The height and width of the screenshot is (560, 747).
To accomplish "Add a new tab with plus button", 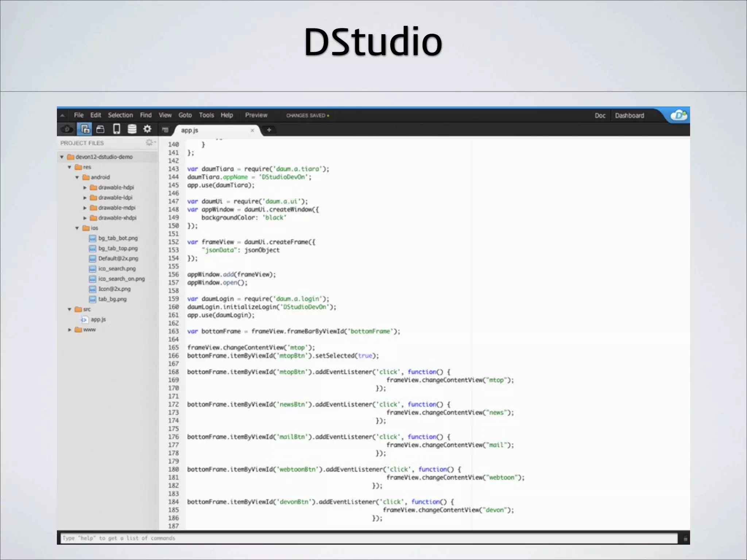I will (x=269, y=130).
